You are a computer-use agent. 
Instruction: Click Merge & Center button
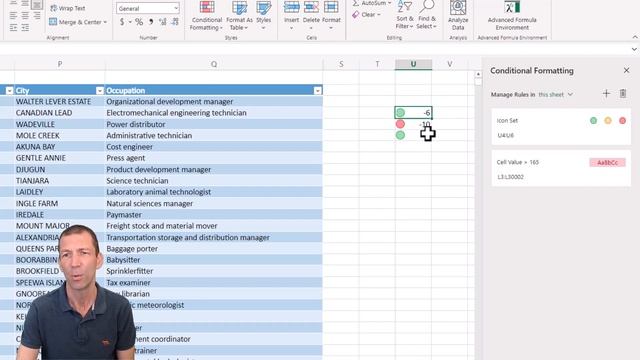pos(75,22)
